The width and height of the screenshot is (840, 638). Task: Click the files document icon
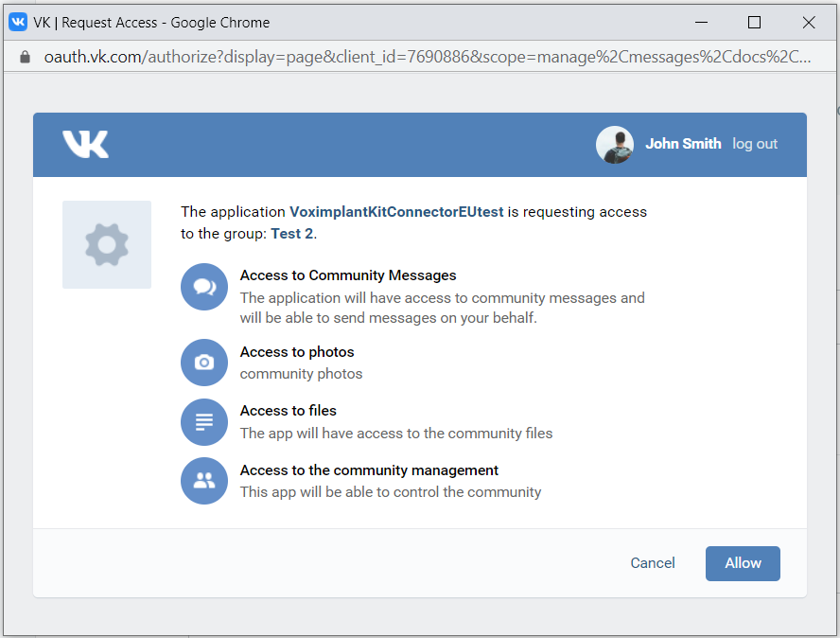pyautogui.click(x=204, y=422)
